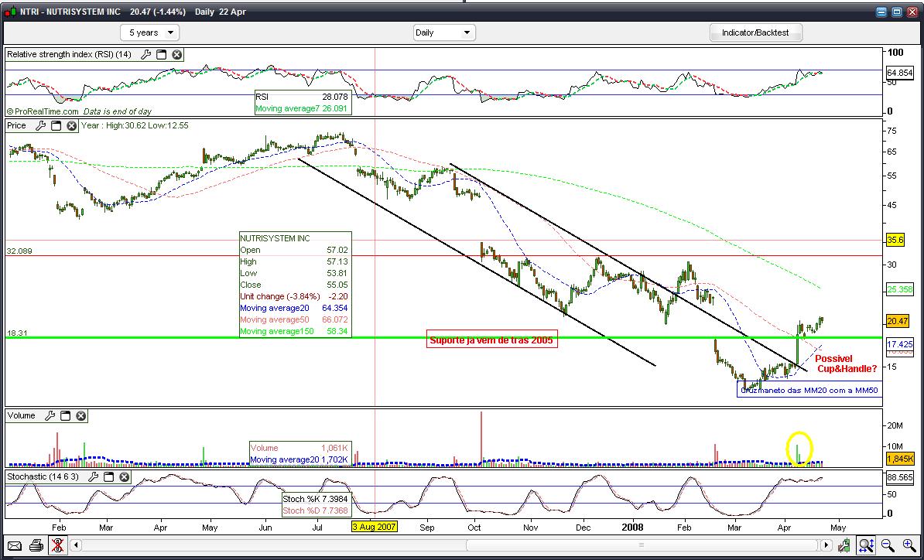Click 'Unit change (-3.84%)' in data box
924x560 pixels.
click(x=294, y=296)
